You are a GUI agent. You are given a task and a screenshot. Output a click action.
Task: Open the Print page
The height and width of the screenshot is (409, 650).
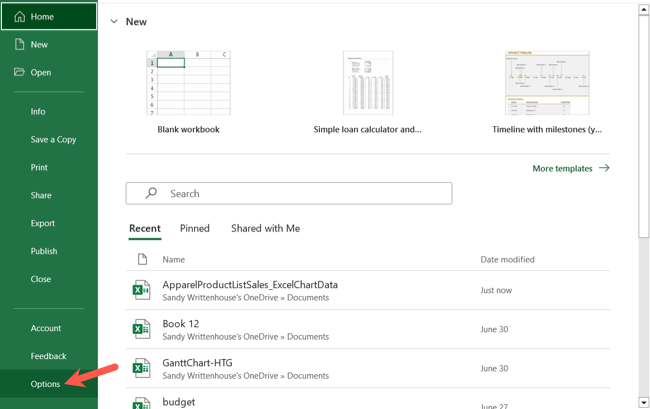[39, 167]
